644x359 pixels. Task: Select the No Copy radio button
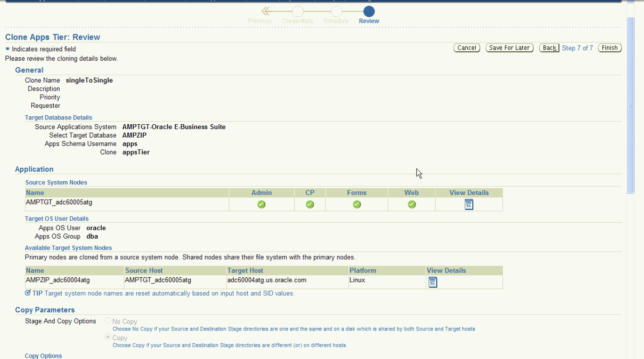(x=108, y=321)
